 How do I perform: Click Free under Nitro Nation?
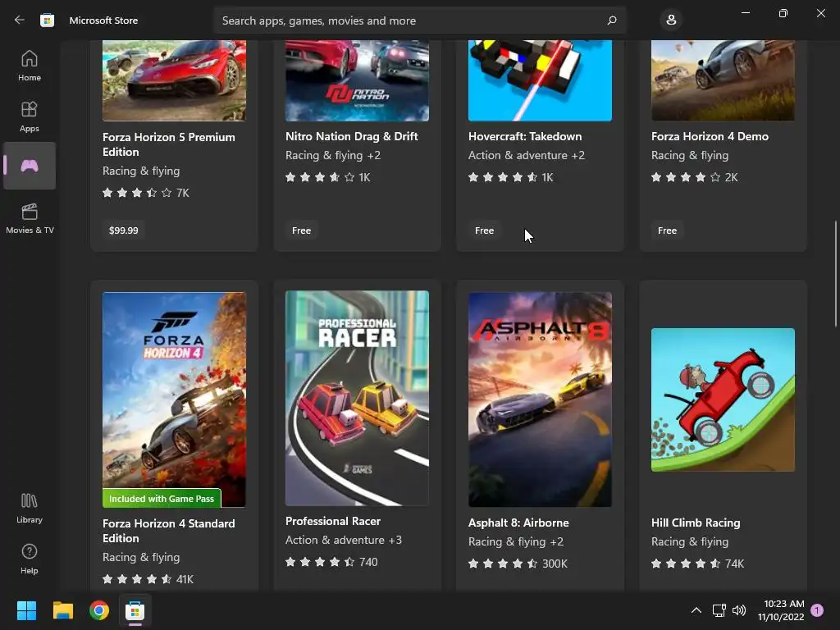click(301, 231)
